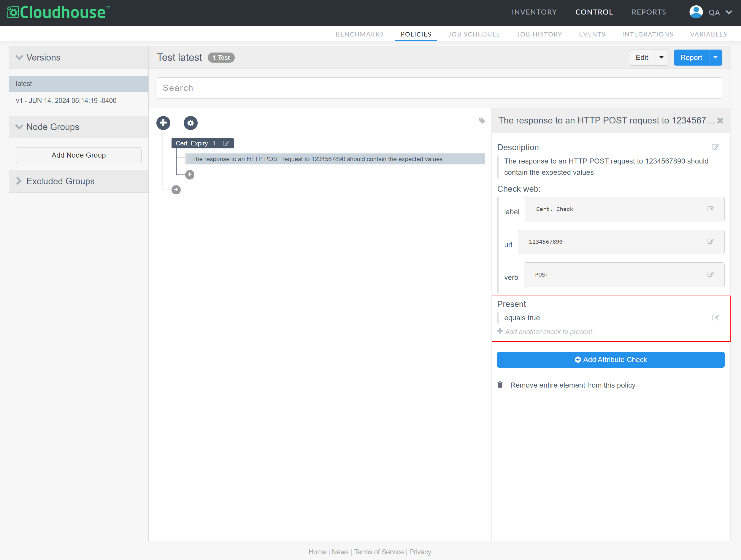
Task: Open the Home footer link
Action: click(317, 552)
